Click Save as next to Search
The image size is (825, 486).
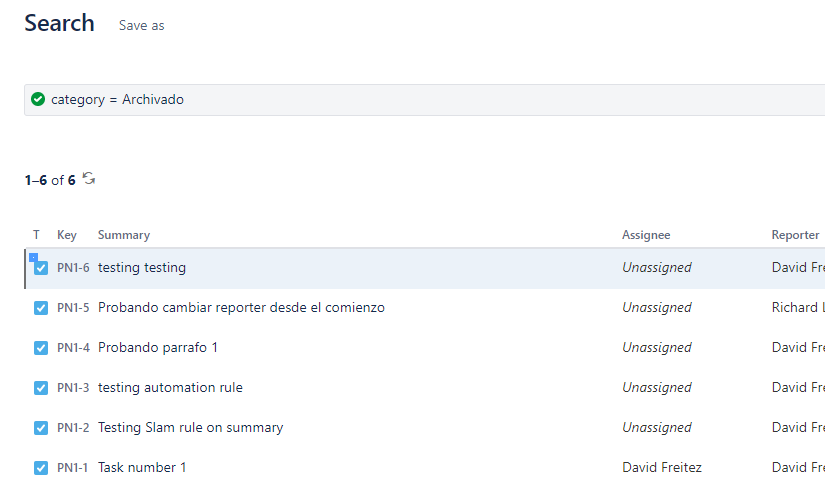pyautogui.click(x=141, y=26)
